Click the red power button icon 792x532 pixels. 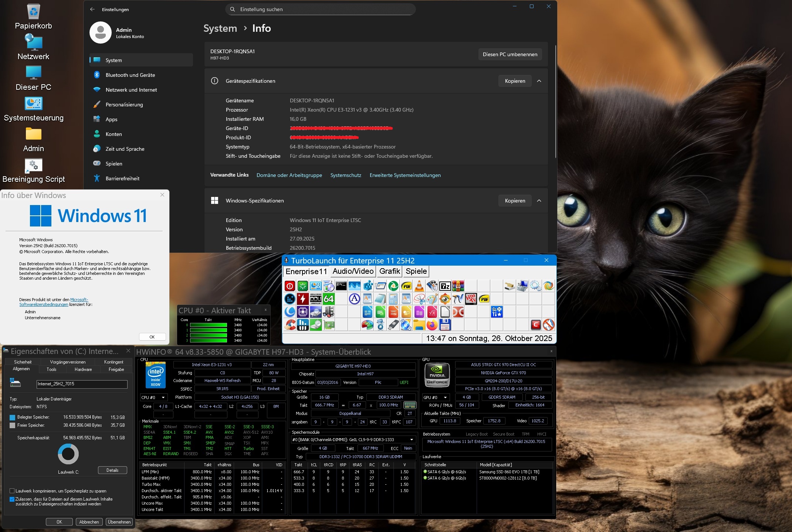click(290, 286)
